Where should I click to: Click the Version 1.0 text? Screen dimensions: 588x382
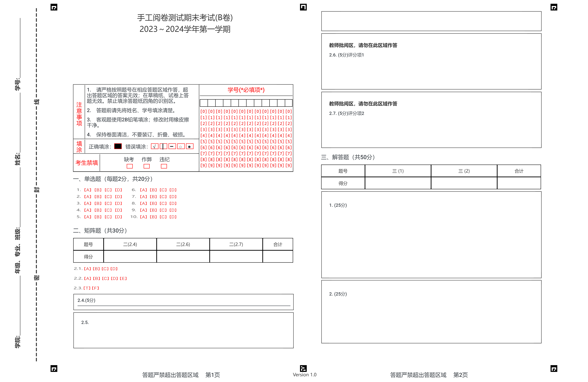point(305,375)
